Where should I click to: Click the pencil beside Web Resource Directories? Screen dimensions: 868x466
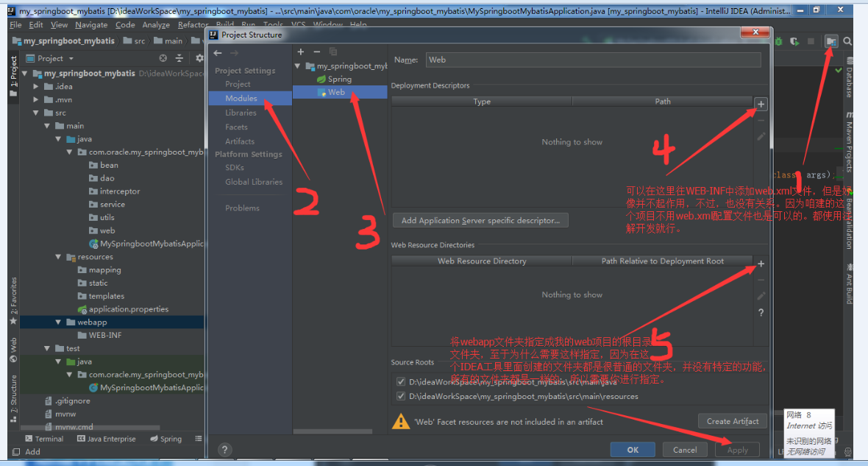761,296
